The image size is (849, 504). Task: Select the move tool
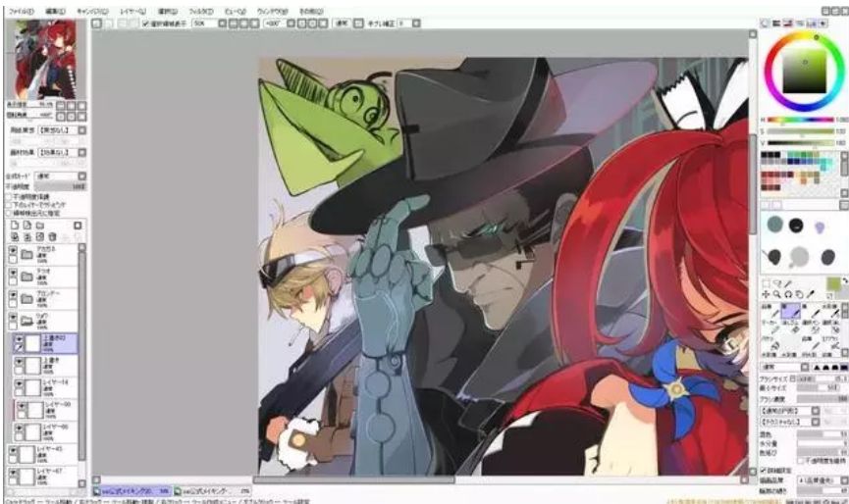coord(766,295)
